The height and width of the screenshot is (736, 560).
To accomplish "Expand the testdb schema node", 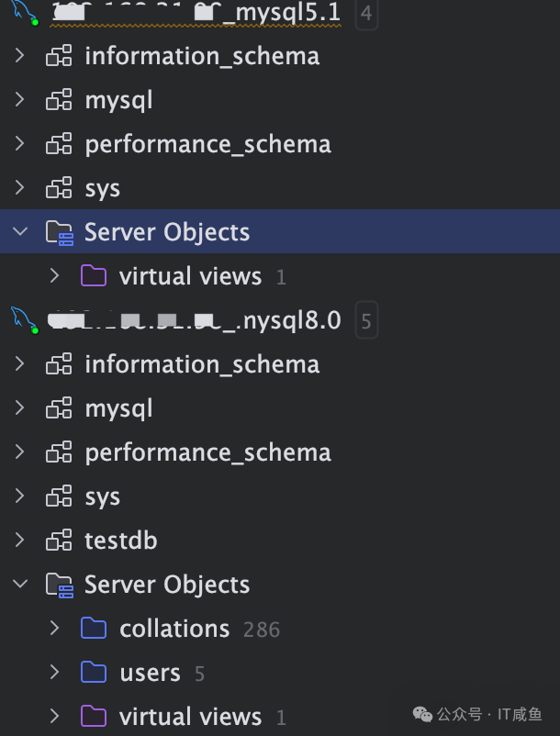I will [x=20, y=541].
